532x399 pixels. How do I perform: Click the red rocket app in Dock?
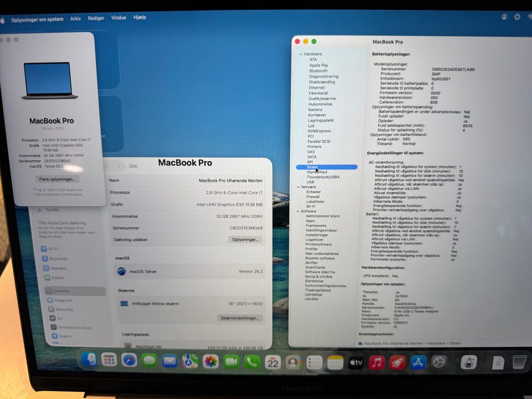[397, 362]
